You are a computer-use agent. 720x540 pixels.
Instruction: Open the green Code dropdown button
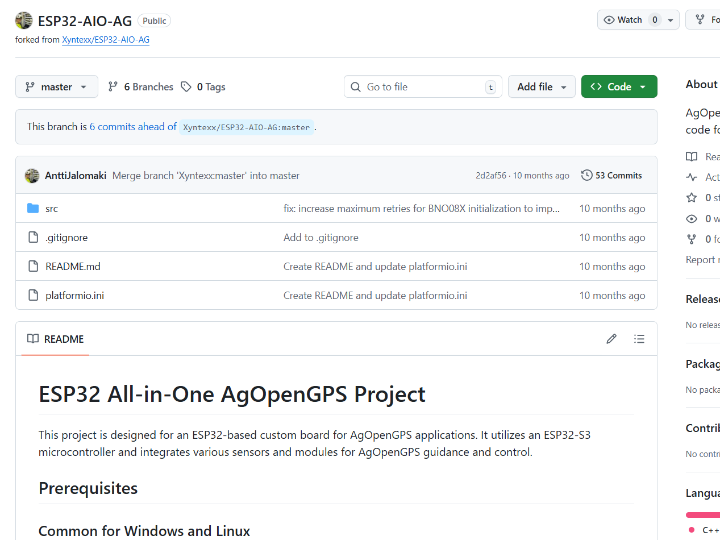click(618, 87)
